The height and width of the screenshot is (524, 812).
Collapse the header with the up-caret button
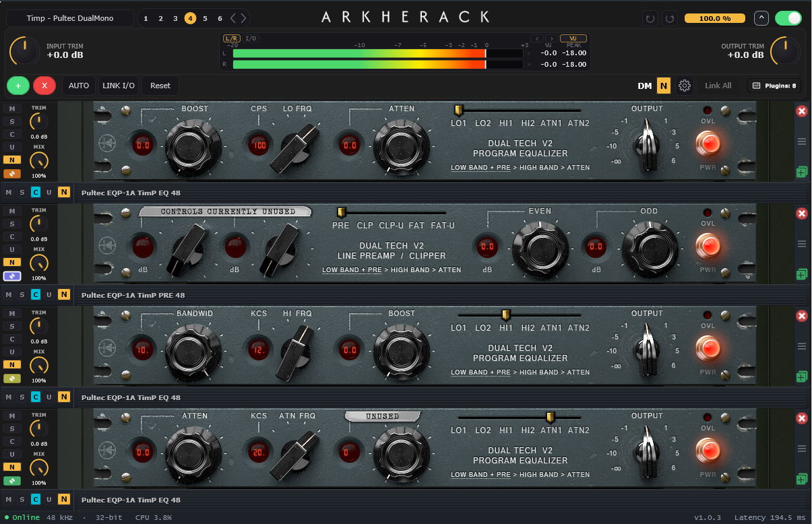(761, 18)
